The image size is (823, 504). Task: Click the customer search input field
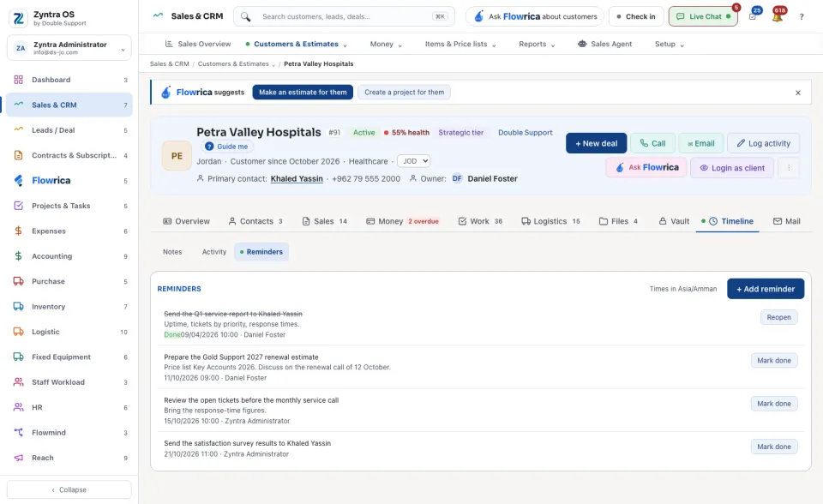tap(346, 17)
